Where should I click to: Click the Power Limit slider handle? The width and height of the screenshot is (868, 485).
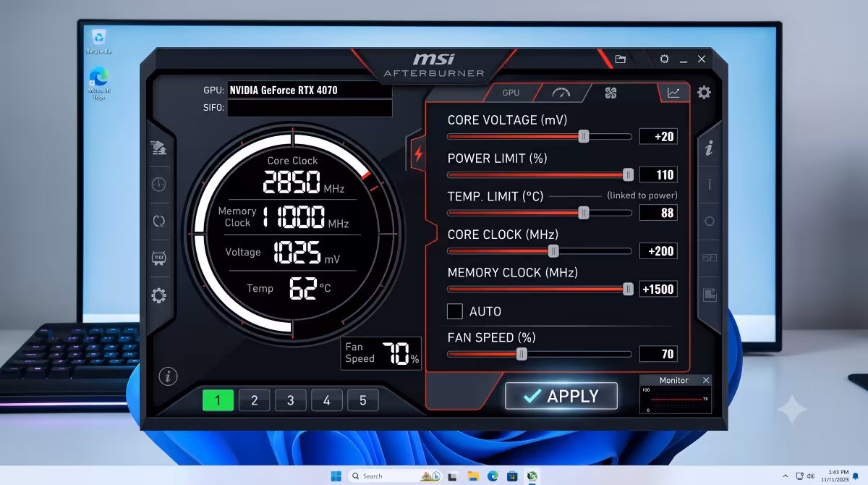coord(629,174)
